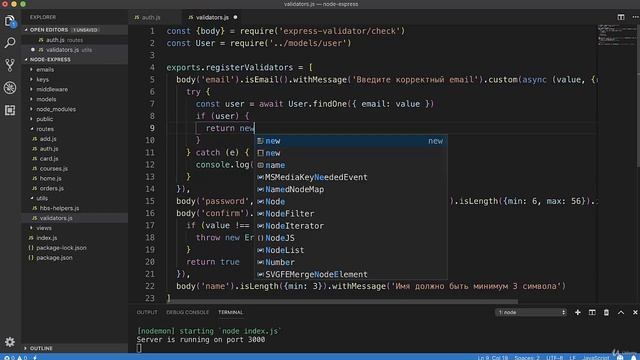
Task: Open the Explorer view in activity bar
Action: tap(10, 21)
